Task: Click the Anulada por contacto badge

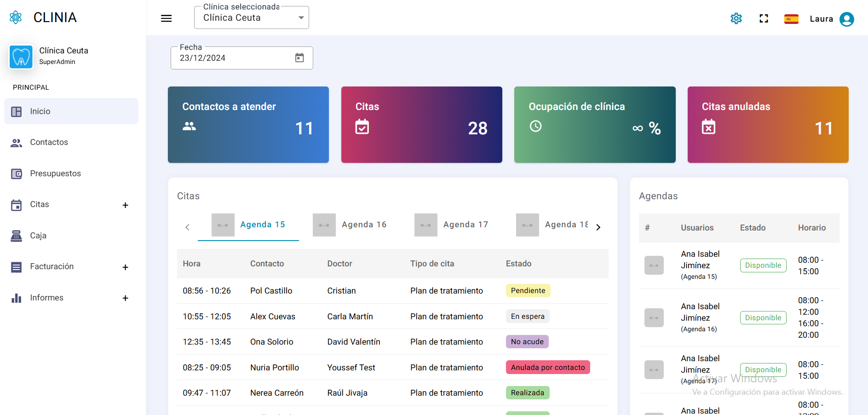Action: point(548,368)
